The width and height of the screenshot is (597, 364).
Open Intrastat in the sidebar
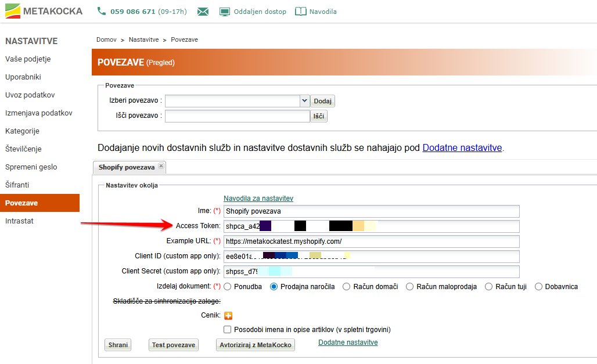pyautogui.click(x=19, y=221)
